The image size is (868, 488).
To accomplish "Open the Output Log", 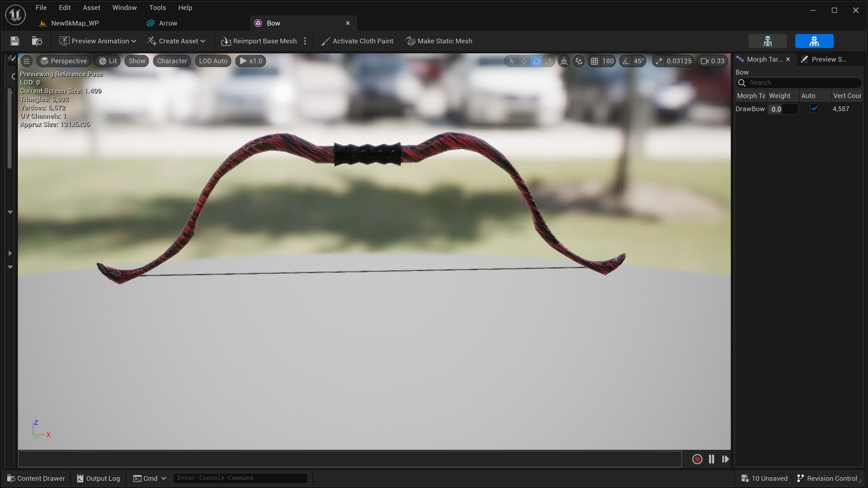I will (99, 478).
